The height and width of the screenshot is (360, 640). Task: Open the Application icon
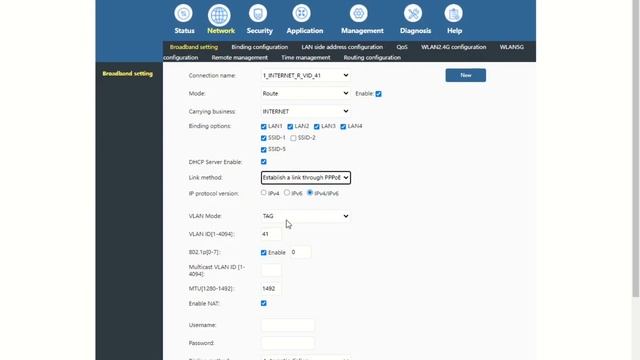click(x=301, y=14)
